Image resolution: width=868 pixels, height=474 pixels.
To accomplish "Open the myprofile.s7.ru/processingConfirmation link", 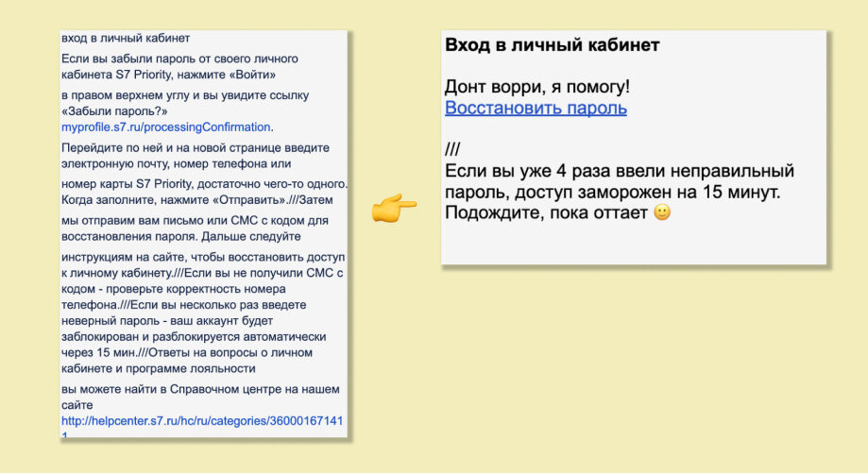I will (166, 127).
